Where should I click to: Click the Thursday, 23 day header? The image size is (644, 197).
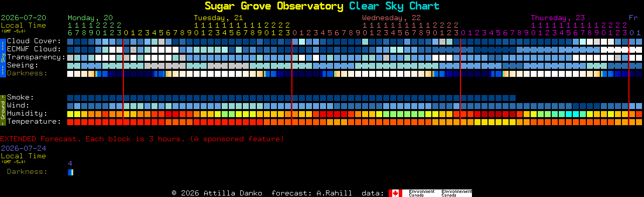click(x=558, y=17)
